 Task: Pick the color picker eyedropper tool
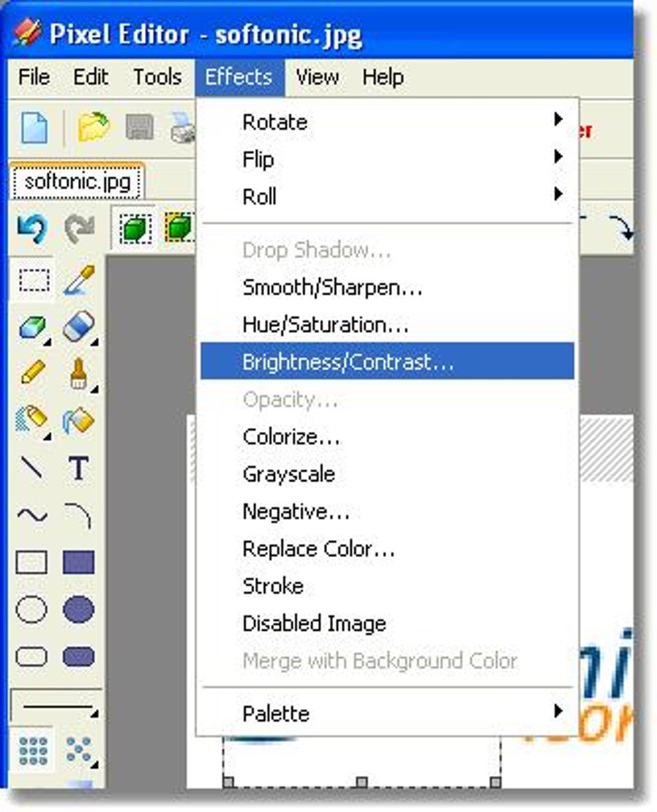[79, 281]
